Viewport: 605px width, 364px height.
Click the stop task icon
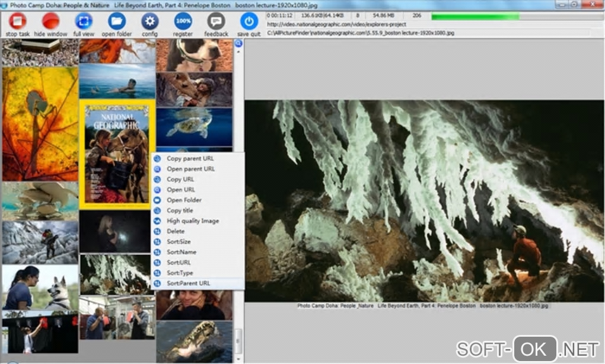click(x=17, y=22)
